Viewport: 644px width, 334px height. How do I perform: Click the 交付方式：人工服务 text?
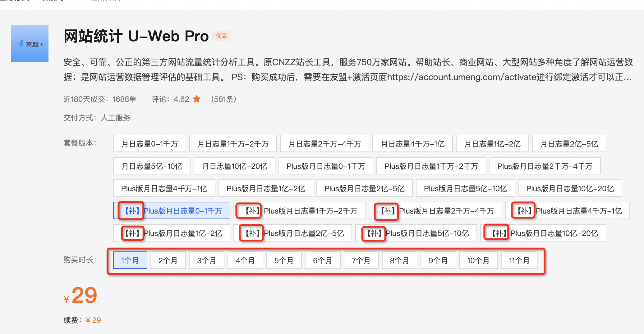pos(97,118)
